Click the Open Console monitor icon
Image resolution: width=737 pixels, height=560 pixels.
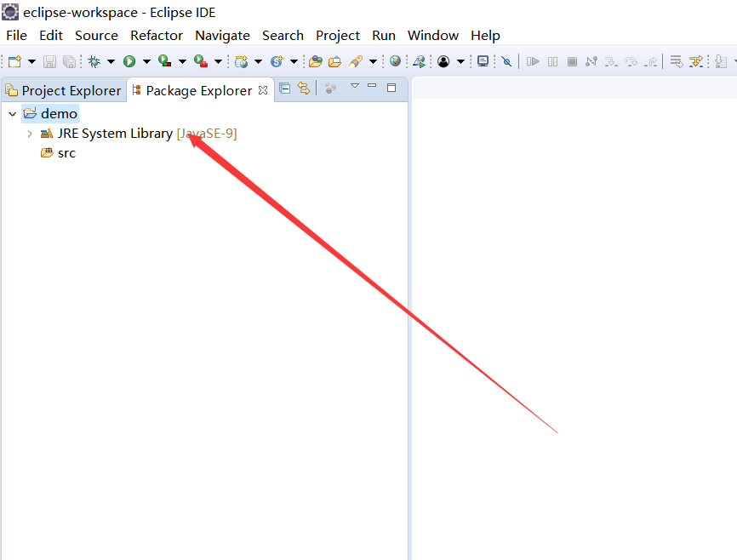coord(483,61)
